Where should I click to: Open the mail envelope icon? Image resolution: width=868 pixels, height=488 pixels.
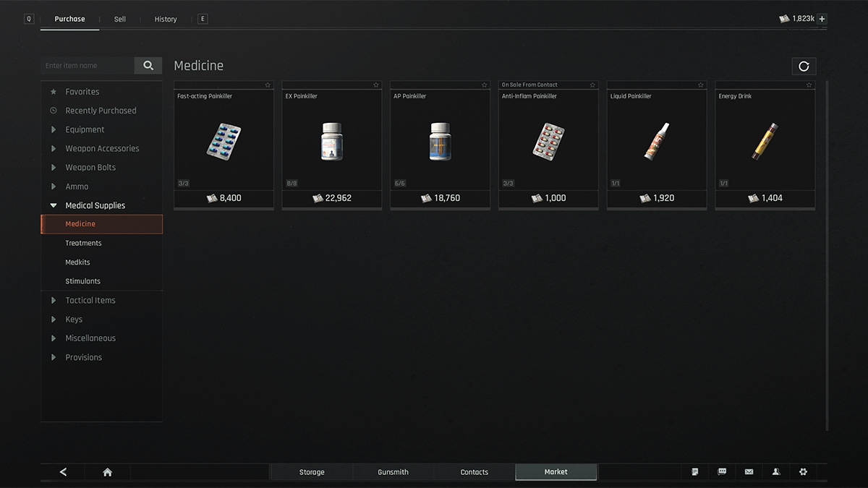(749, 472)
